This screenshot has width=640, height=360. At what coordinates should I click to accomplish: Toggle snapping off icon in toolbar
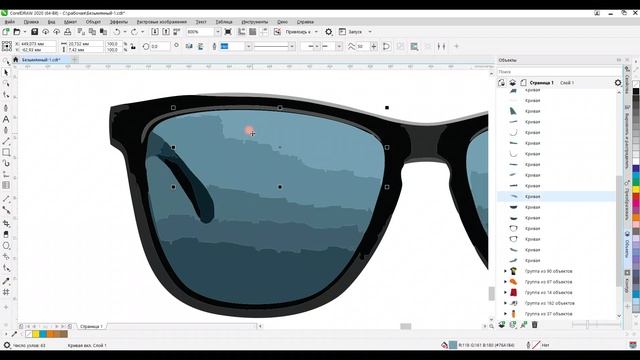[277, 32]
